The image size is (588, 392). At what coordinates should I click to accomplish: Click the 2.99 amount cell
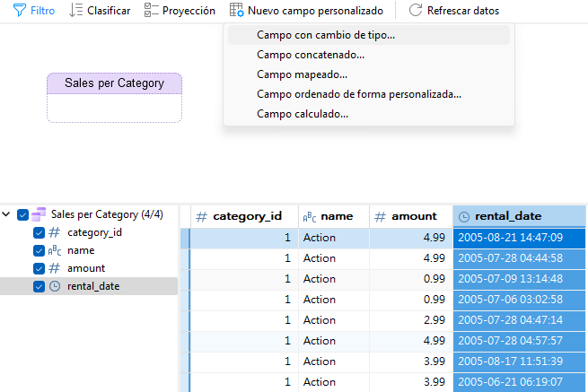tap(411, 320)
